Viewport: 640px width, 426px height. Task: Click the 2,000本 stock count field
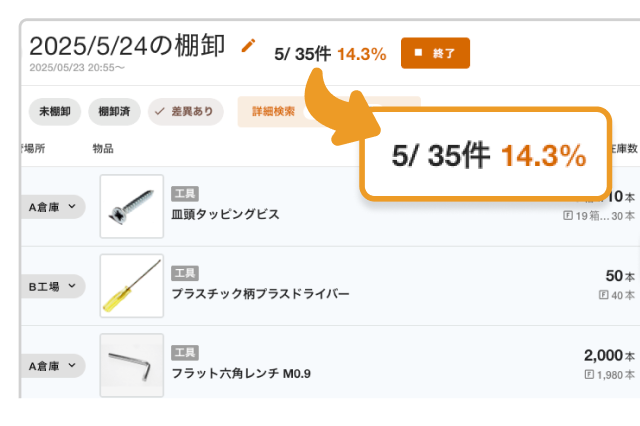coord(609,355)
